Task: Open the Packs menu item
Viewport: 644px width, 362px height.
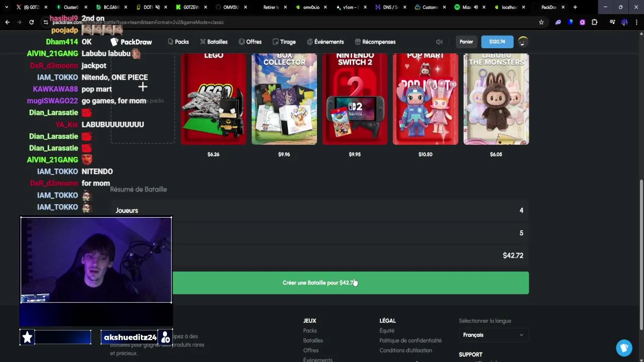Action: point(178,42)
